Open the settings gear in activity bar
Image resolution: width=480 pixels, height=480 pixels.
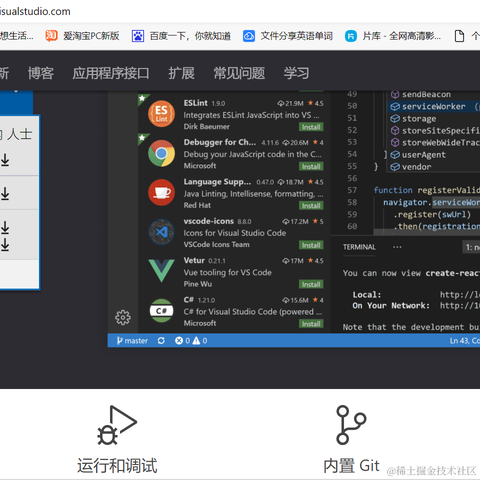click(123, 317)
